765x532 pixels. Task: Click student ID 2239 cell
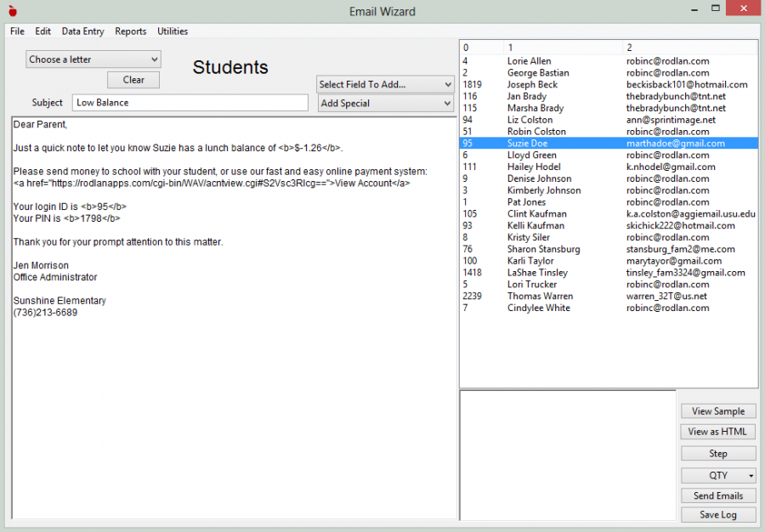coord(473,296)
